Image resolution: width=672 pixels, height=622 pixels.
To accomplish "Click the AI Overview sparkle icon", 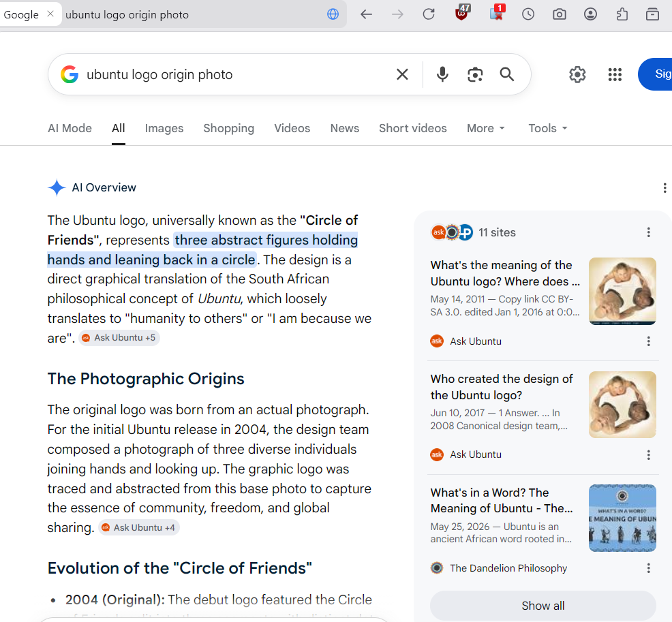I will pos(57,187).
